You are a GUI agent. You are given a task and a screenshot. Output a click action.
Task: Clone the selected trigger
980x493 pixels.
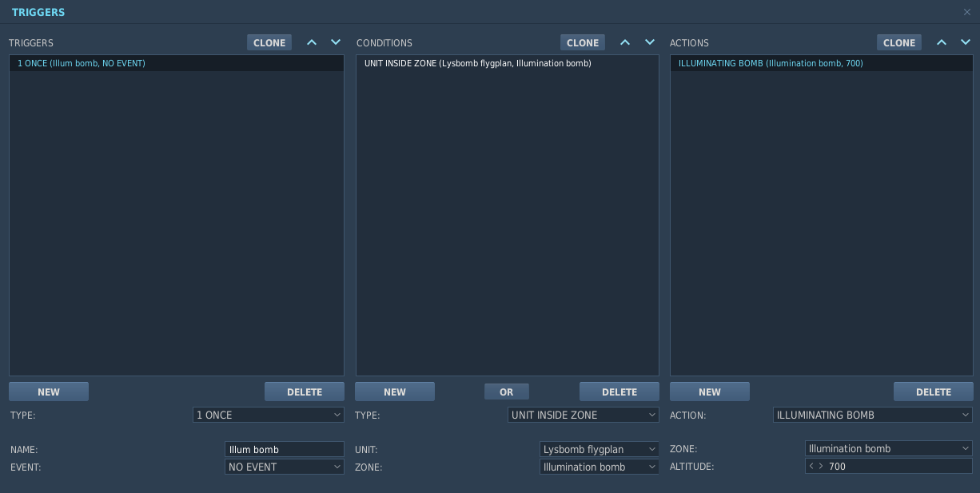tap(269, 42)
